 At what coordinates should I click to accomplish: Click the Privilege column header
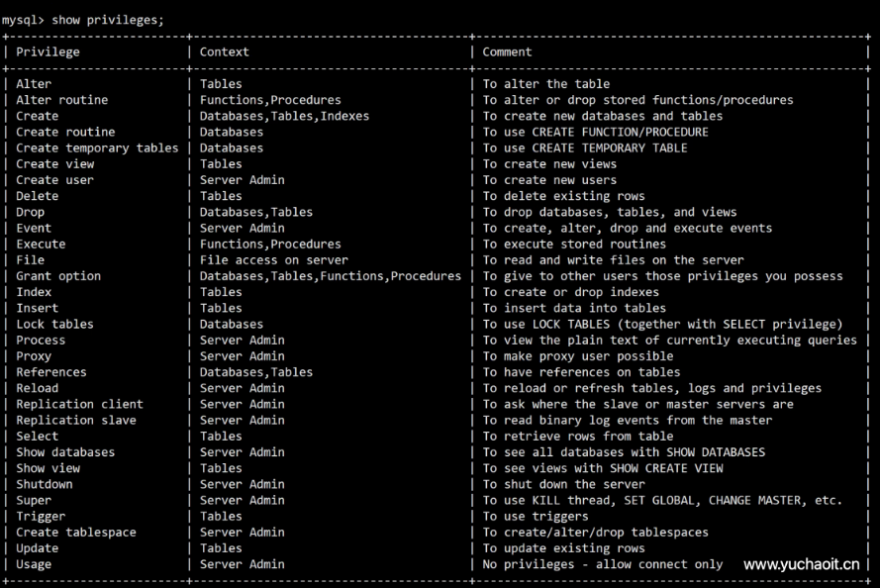pos(48,51)
